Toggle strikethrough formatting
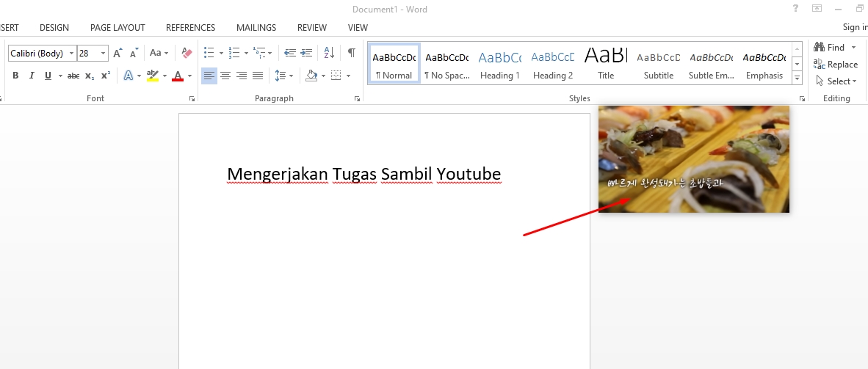 73,76
